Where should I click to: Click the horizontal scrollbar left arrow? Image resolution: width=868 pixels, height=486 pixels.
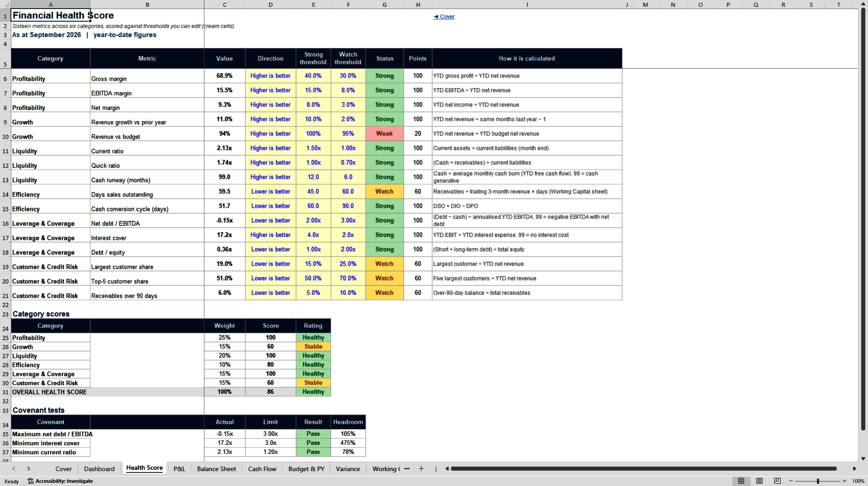[x=447, y=469]
